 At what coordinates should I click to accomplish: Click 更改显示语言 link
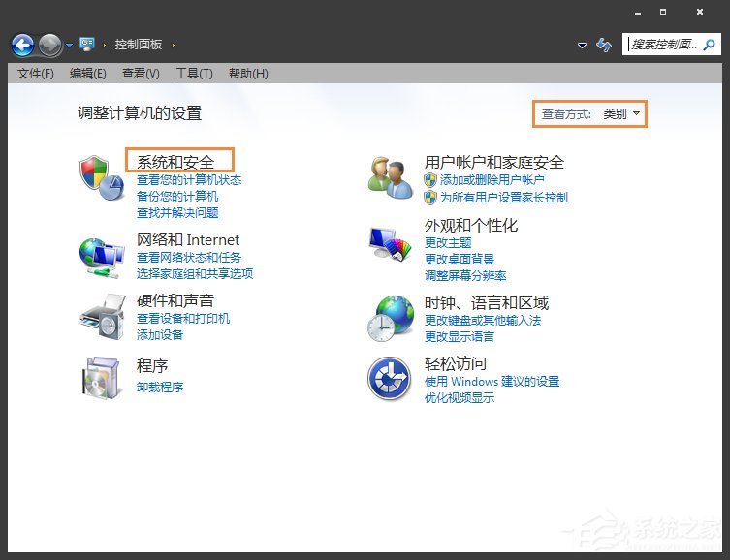[460, 337]
